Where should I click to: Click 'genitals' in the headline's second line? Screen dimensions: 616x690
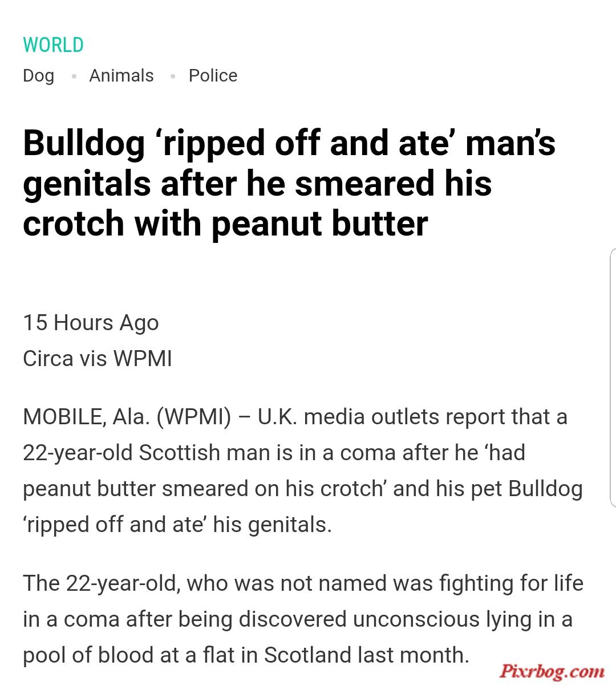[x=87, y=184]
